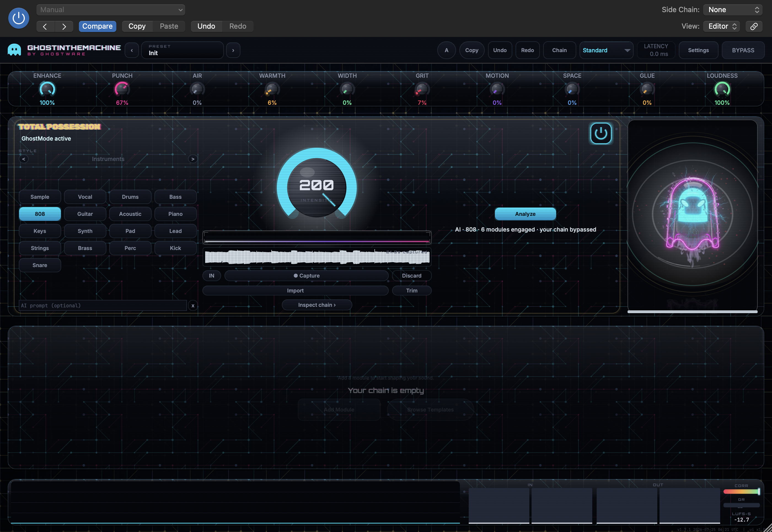Select the Strings instrument style
This screenshot has height=532, width=772.
[x=40, y=248]
